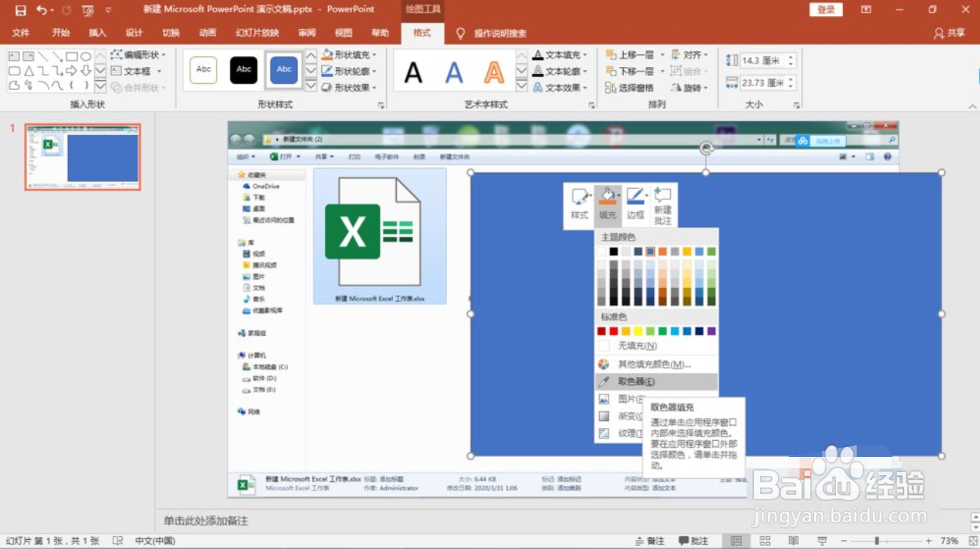Apply the black letter A WordArt style
The image size is (980, 549).
pos(413,72)
